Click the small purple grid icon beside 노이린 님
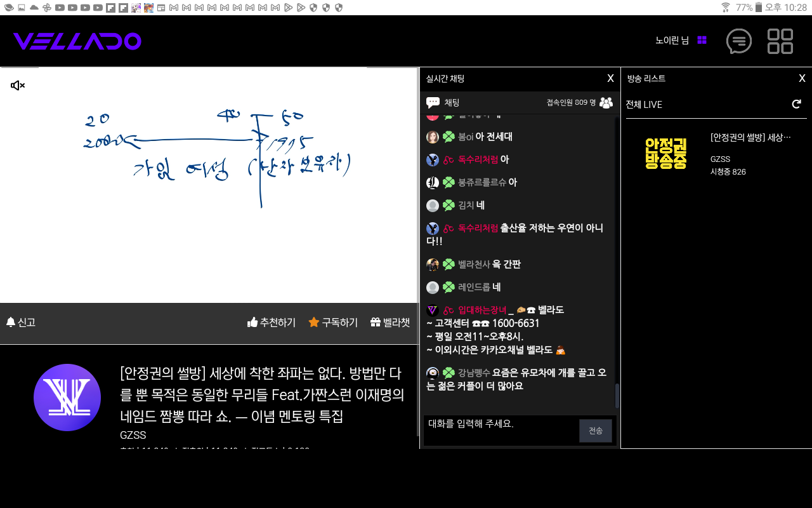 coord(702,40)
